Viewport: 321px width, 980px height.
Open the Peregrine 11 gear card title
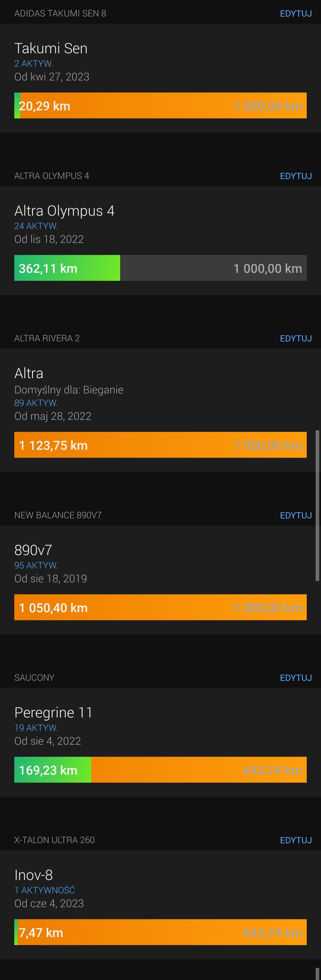(53, 712)
